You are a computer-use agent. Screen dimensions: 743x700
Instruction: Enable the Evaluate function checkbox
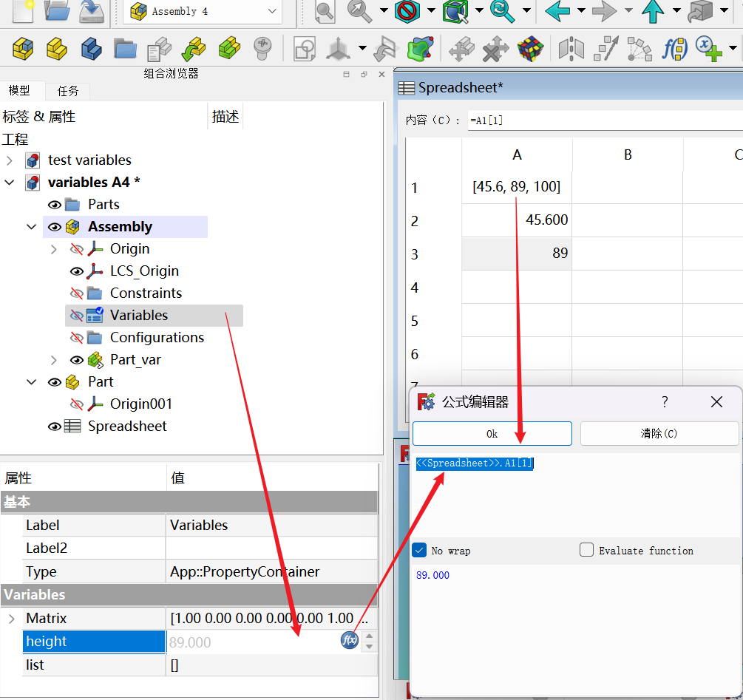(587, 550)
